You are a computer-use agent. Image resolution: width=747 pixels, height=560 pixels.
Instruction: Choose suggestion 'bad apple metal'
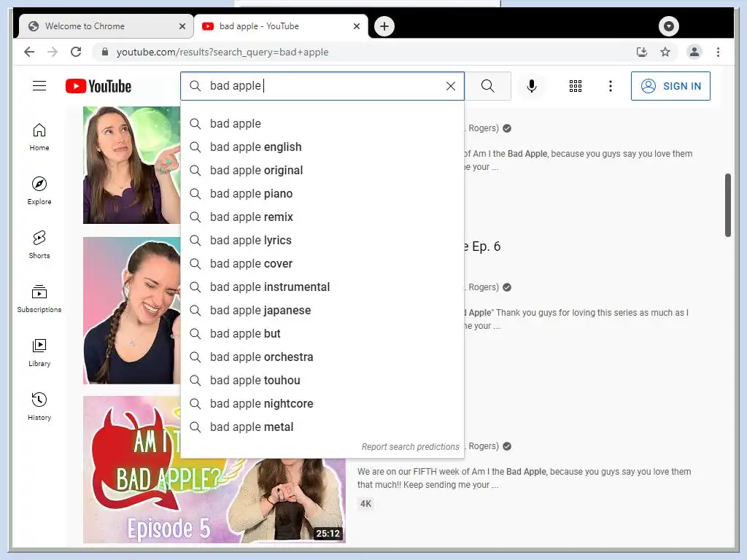pyautogui.click(x=322, y=427)
